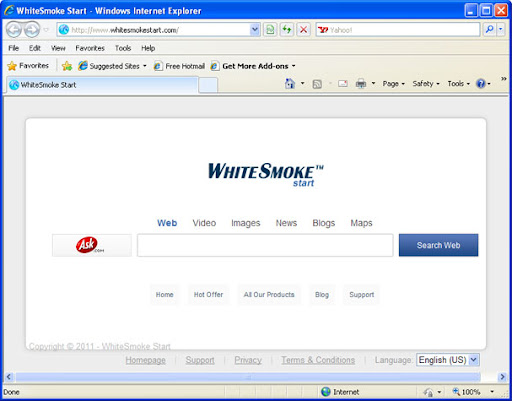
Task: Click the RSS feeds icon
Action: click(317, 84)
